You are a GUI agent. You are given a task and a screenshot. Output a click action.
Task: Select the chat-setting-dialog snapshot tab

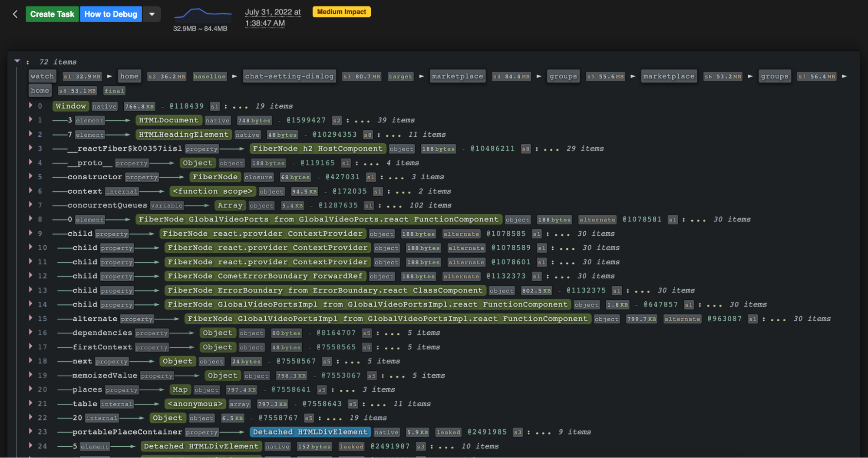pos(289,76)
